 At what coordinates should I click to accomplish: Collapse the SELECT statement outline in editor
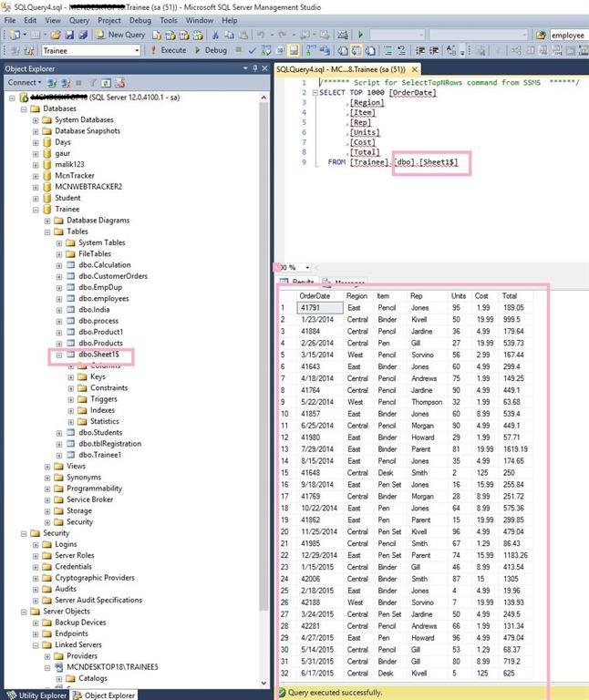315,93
